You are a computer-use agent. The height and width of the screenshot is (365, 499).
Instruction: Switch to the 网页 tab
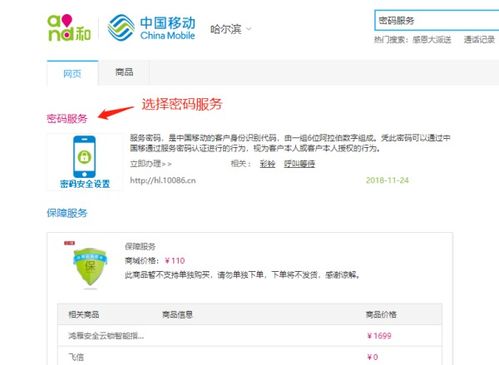pos(72,73)
